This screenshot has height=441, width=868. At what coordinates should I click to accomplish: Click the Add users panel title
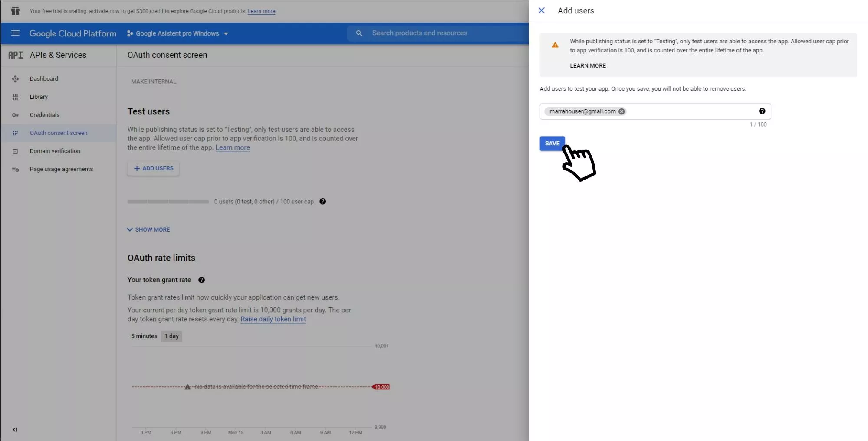576,11
